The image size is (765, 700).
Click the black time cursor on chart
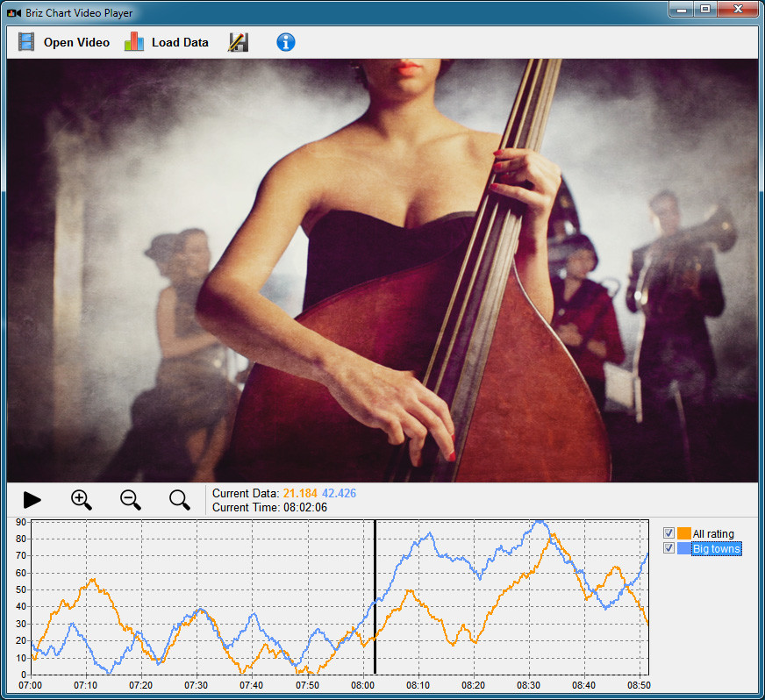375,597
